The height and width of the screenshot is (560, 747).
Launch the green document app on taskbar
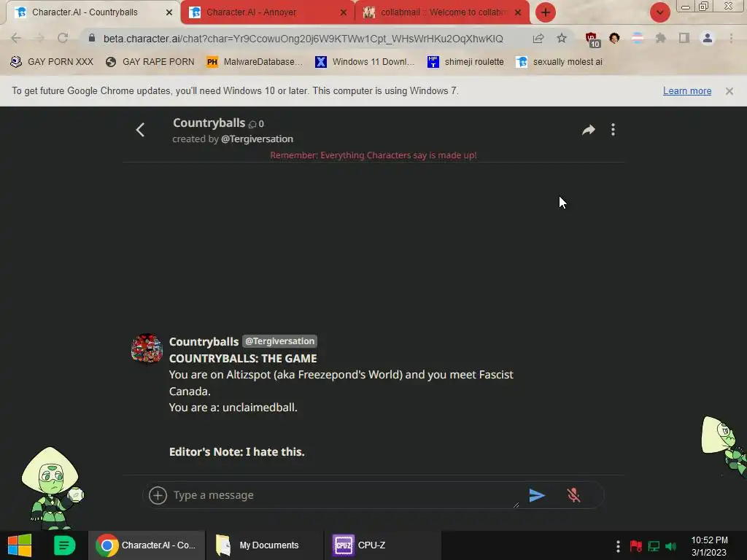pyautogui.click(x=64, y=545)
